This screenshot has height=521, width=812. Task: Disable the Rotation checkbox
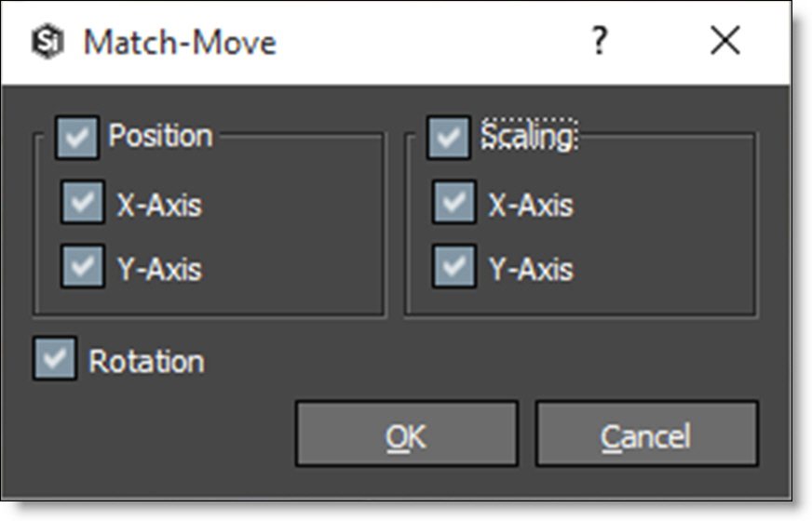click(x=54, y=360)
